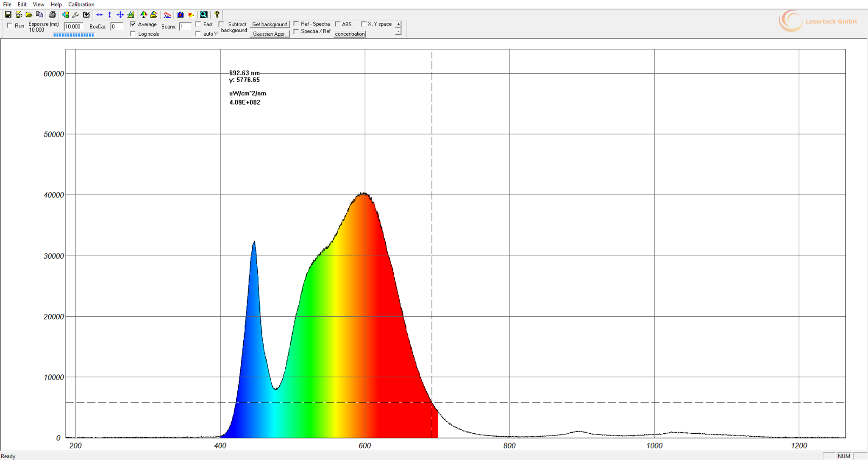Image resolution: width=868 pixels, height=460 pixels.
Task: Uncheck the Average checkbox
Action: tap(133, 25)
